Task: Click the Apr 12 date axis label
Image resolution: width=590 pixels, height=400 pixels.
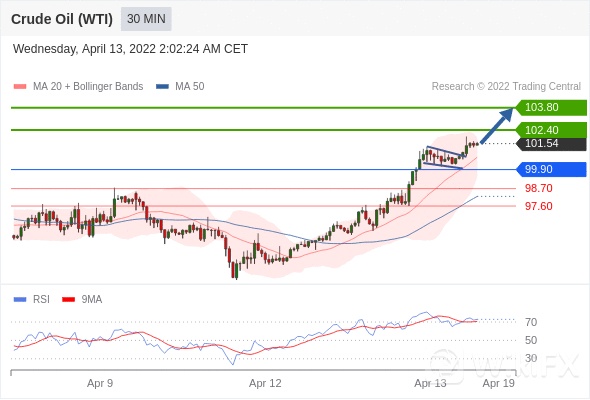Action: [x=265, y=383]
